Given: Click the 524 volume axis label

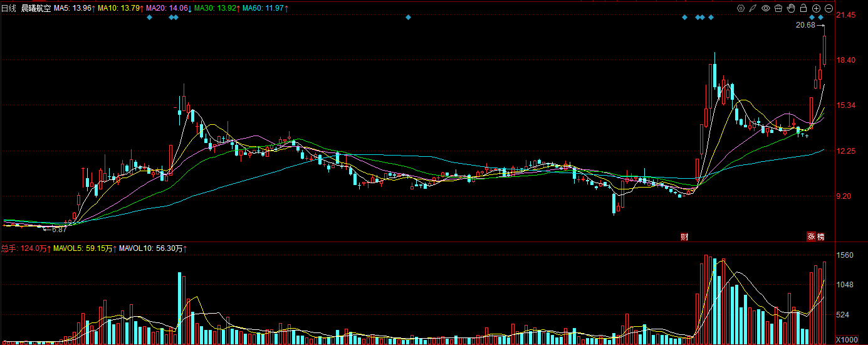Looking at the screenshot, I should [844, 315].
